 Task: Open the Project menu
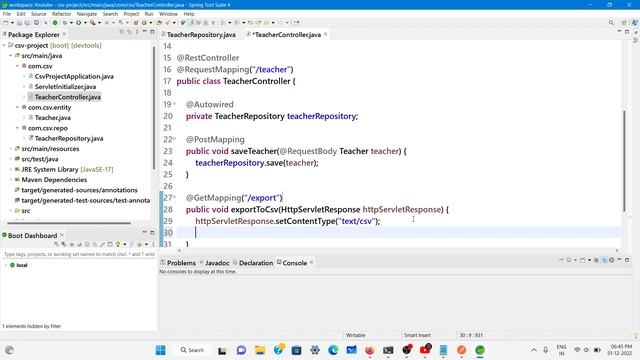(131, 14)
